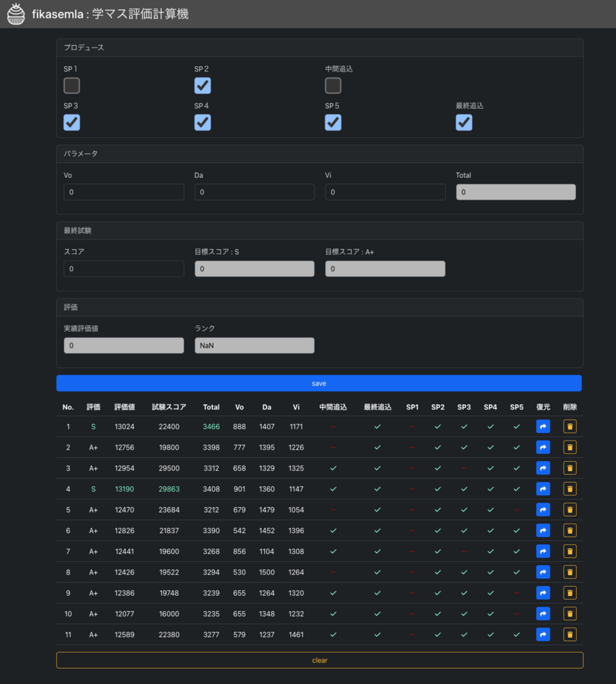Restore row 7 using blue arrow icon

point(543,551)
